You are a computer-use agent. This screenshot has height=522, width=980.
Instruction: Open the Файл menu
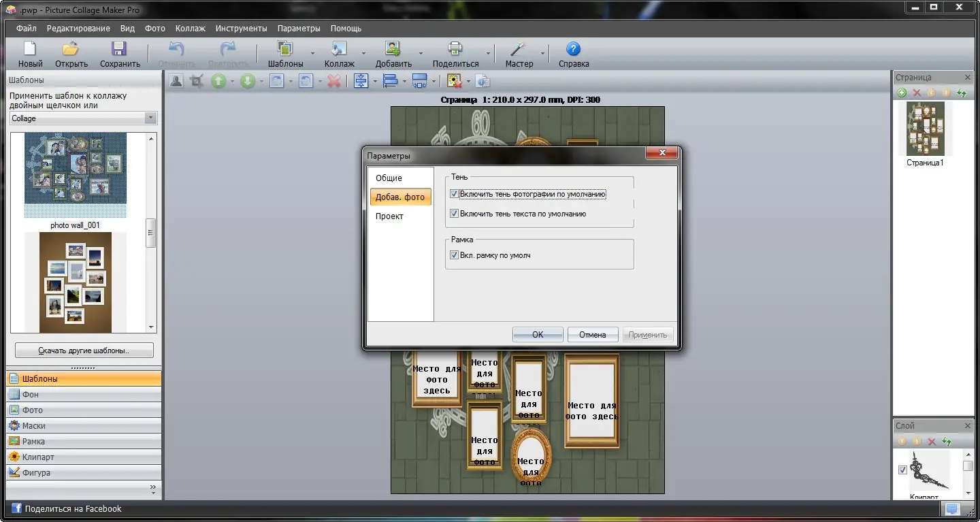27,29
